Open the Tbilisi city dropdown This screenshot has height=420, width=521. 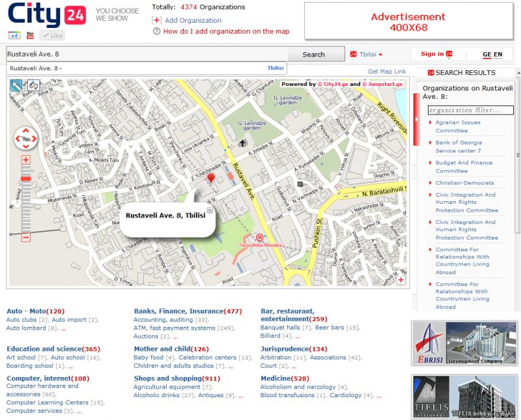tap(367, 55)
